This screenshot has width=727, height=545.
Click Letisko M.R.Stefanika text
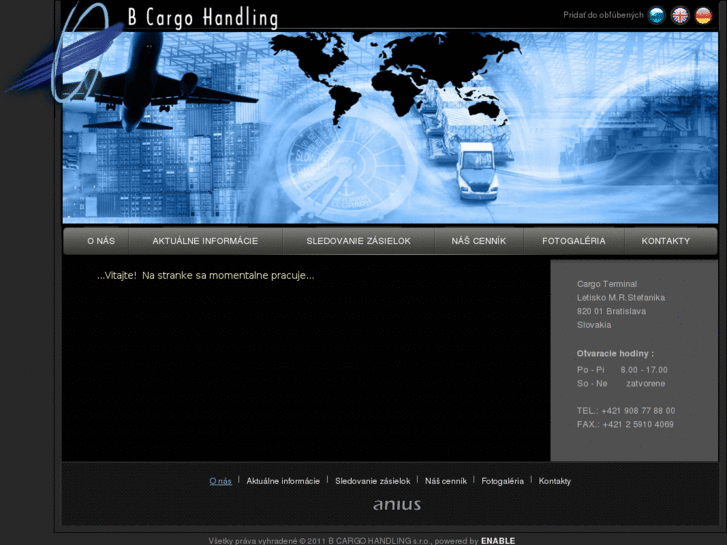pyautogui.click(x=621, y=298)
